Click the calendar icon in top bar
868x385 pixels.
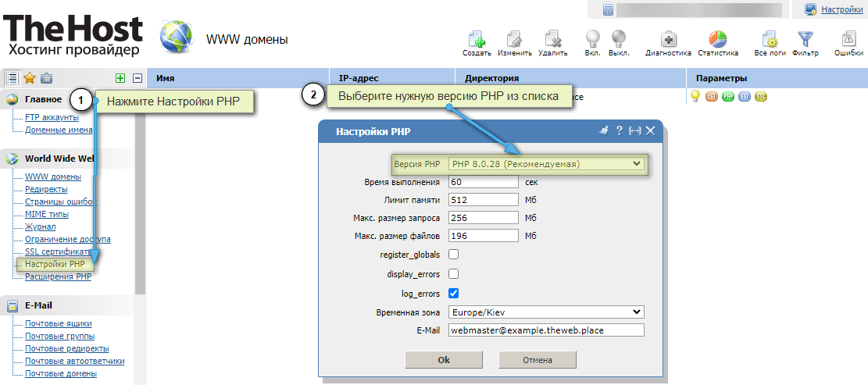tap(609, 9)
